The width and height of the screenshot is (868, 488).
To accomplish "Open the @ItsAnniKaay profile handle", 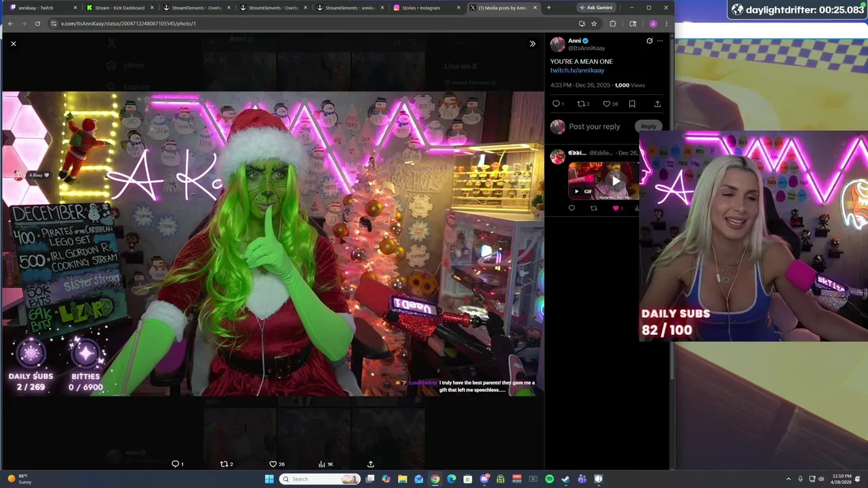I will (x=587, y=48).
